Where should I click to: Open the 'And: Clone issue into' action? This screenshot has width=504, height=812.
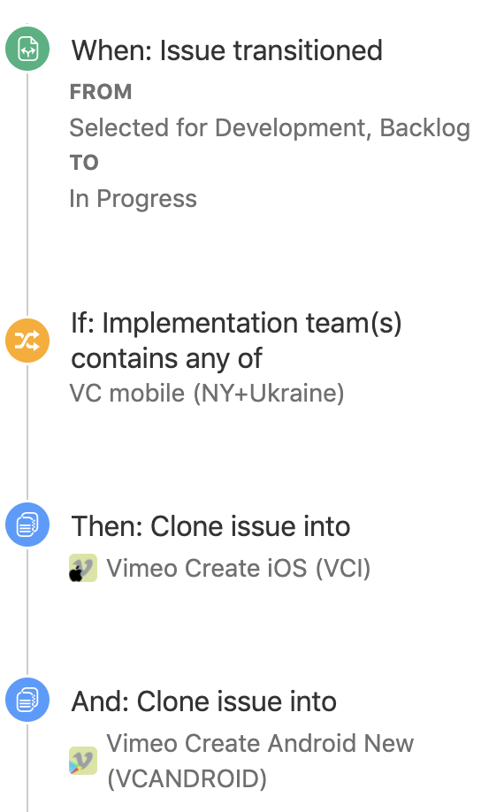(204, 701)
